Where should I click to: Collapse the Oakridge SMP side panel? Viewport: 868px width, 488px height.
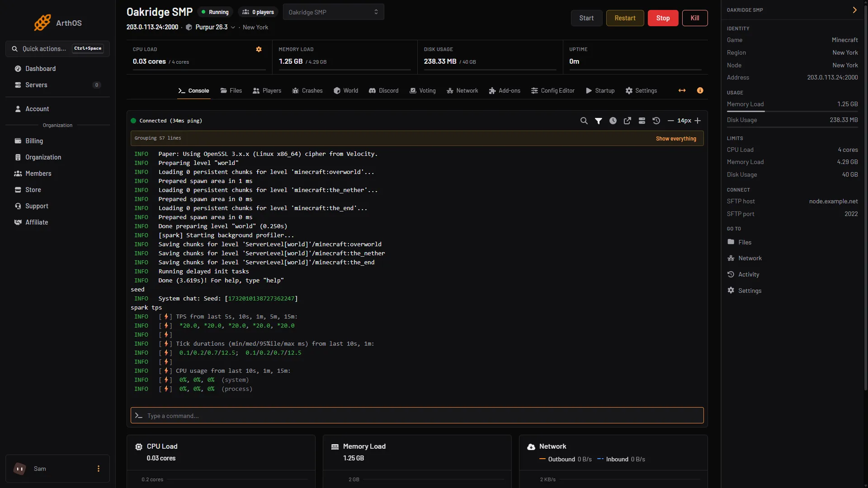[855, 10]
